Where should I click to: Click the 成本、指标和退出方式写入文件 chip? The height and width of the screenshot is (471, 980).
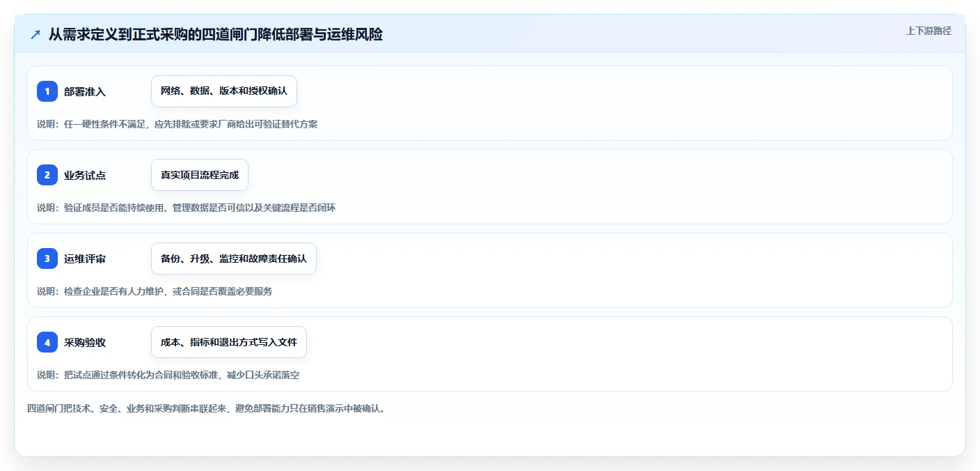229,342
